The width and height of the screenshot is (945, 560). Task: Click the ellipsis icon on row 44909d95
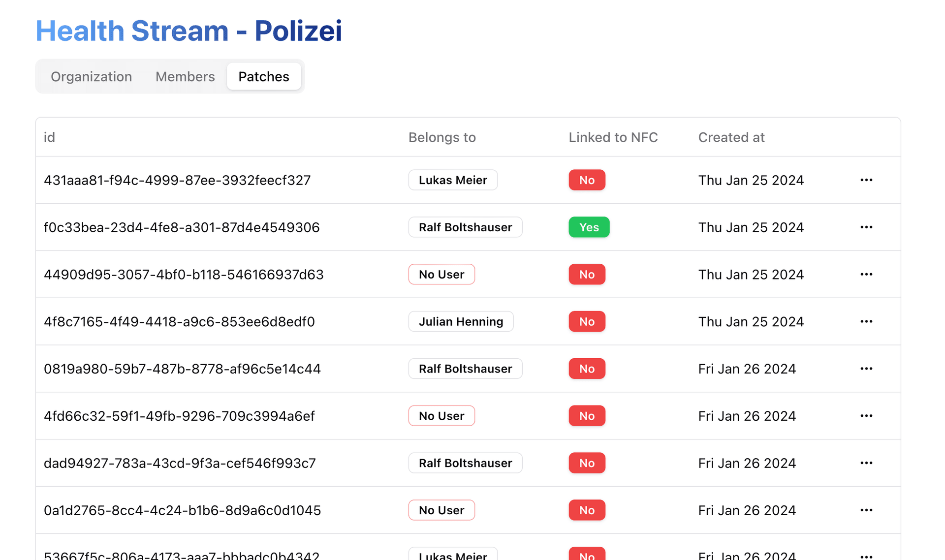pos(866,275)
